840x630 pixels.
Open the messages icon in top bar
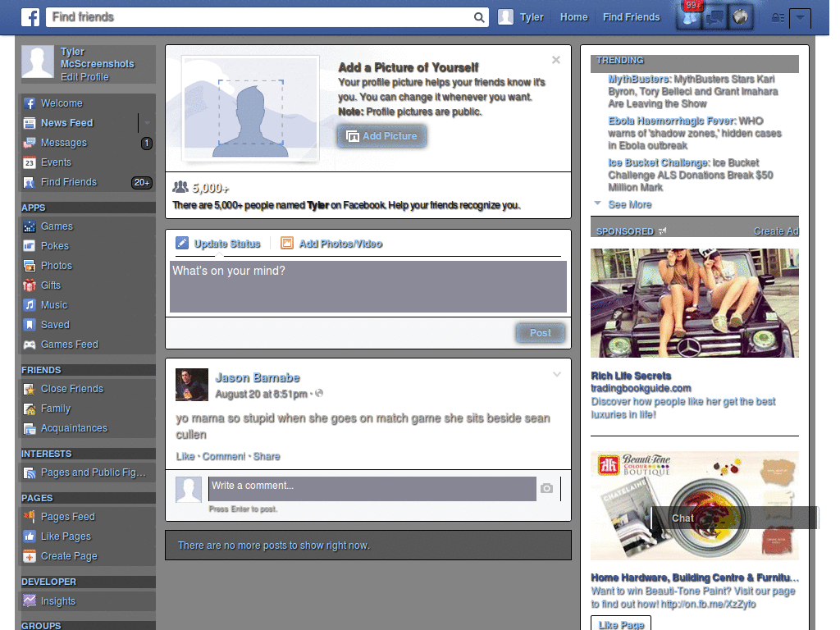pyautogui.click(x=714, y=18)
